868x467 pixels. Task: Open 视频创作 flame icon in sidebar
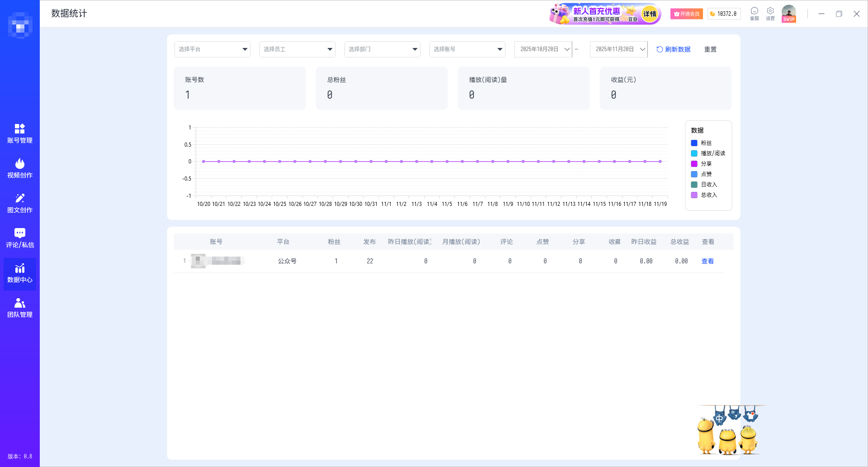point(19,168)
